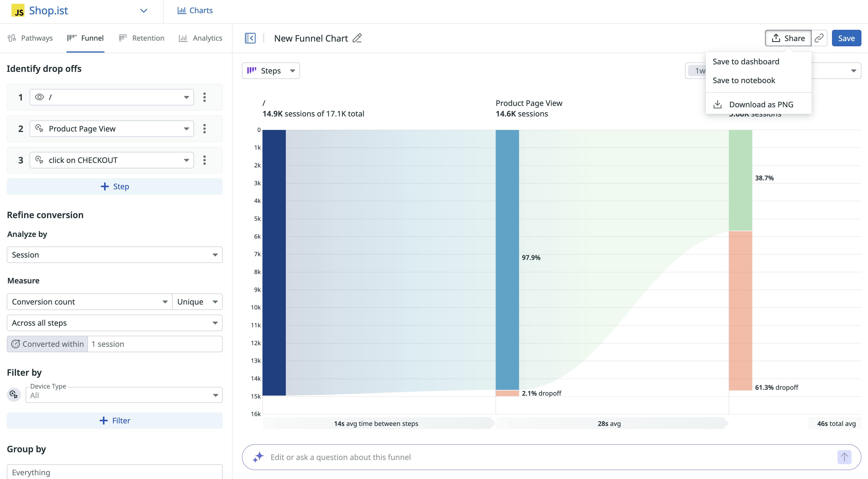This screenshot has width=868, height=479.
Task: Expand the Shop.ist workspace dropdown
Action: [143, 11]
